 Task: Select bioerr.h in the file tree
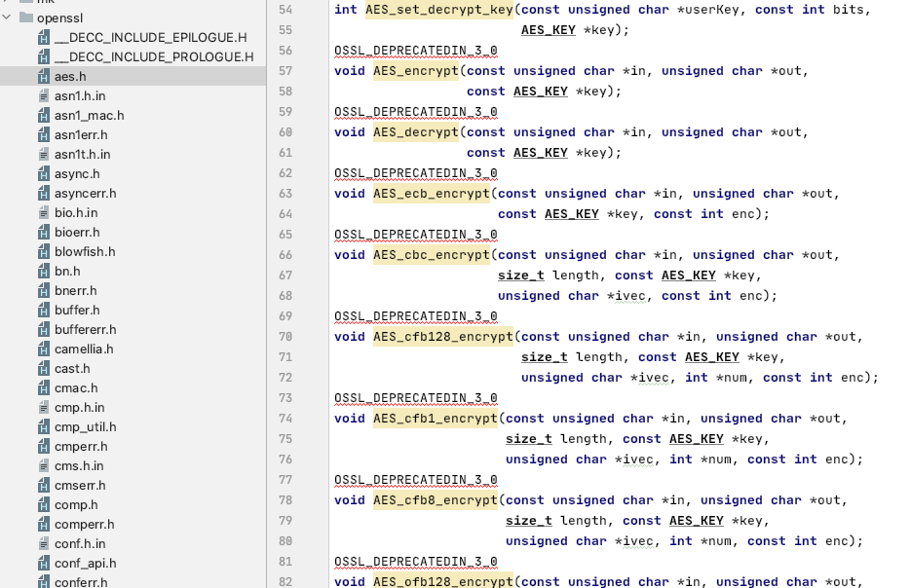77,232
